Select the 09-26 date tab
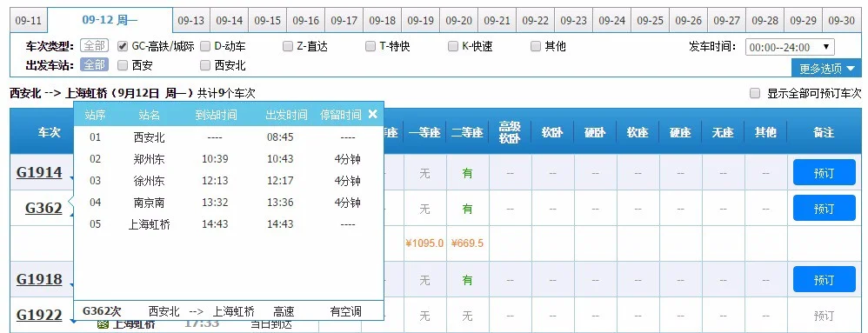Viewport: 868px width, 333px height. [688, 21]
